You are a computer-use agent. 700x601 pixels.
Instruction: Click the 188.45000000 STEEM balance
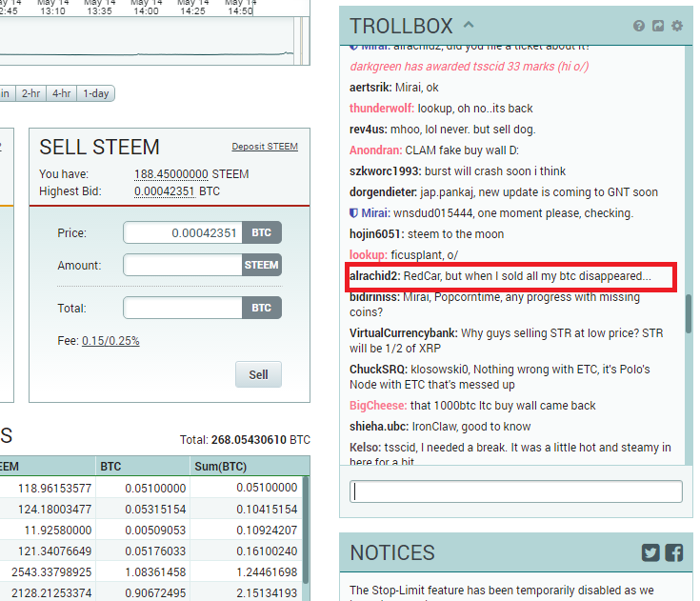171,174
